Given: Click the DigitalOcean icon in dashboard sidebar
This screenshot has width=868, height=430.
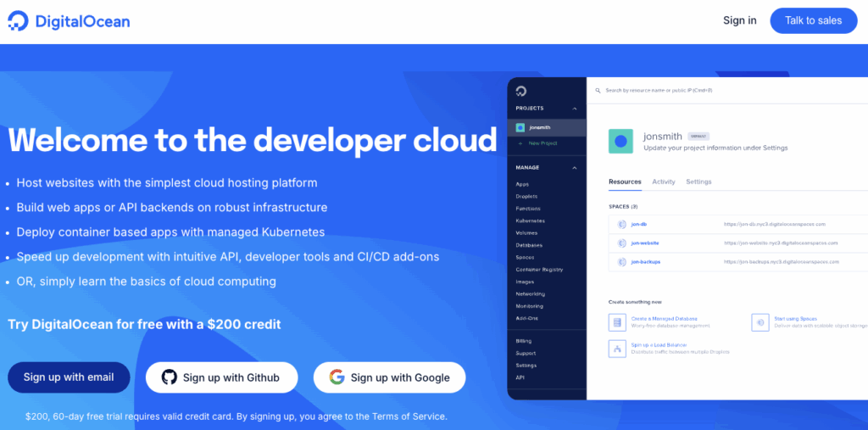Looking at the screenshot, I should (520, 91).
